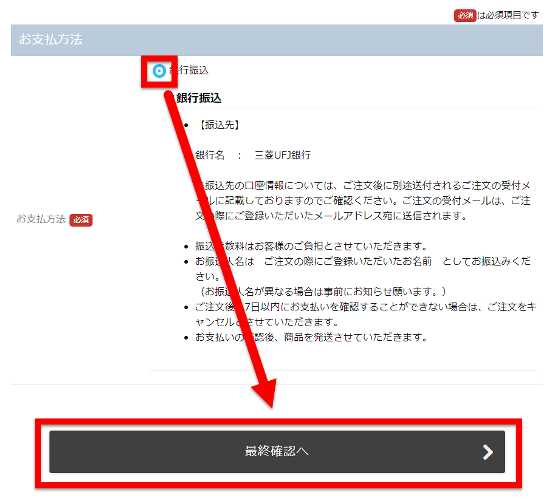Click the 銀行名 label
Screen dimensions: 560x500
[210, 155]
